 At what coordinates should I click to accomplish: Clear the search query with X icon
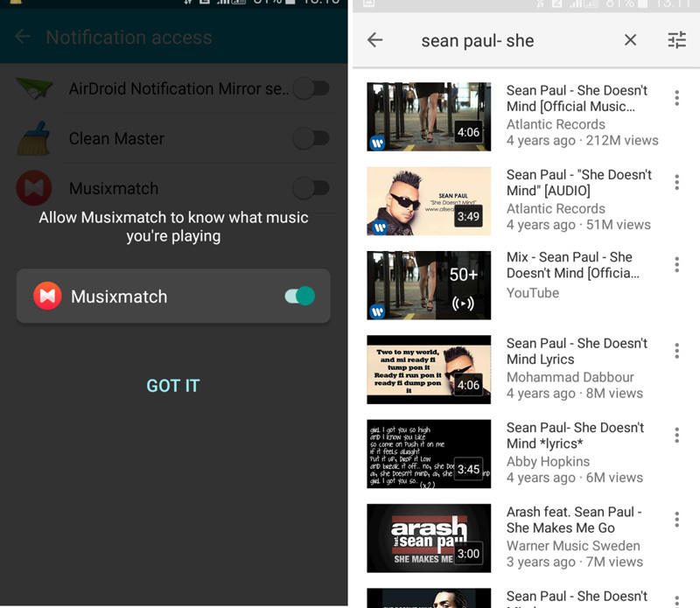click(x=630, y=40)
